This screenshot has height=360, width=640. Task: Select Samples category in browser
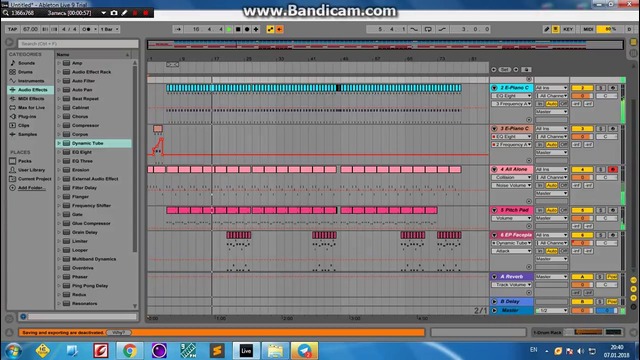tap(27, 134)
